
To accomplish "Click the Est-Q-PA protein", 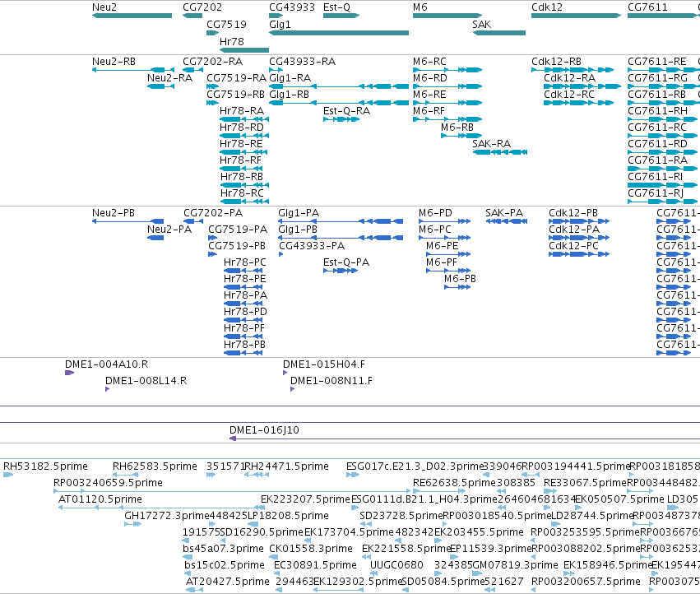I will pos(341,271).
